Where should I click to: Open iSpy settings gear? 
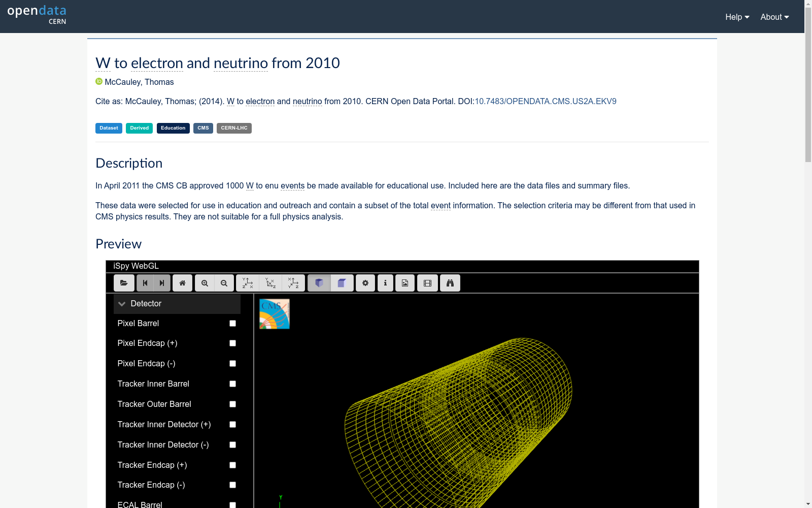pyautogui.click(x=365, y=283)
